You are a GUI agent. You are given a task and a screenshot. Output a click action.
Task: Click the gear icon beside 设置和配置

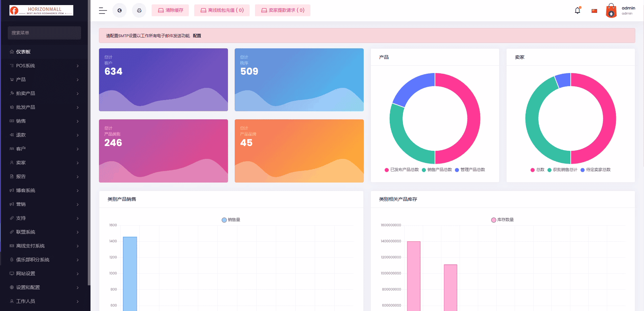click(12, 287)
